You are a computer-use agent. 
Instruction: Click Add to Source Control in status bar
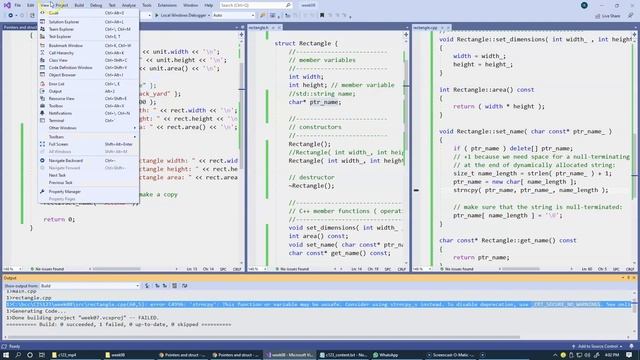[x=597, y=346]
